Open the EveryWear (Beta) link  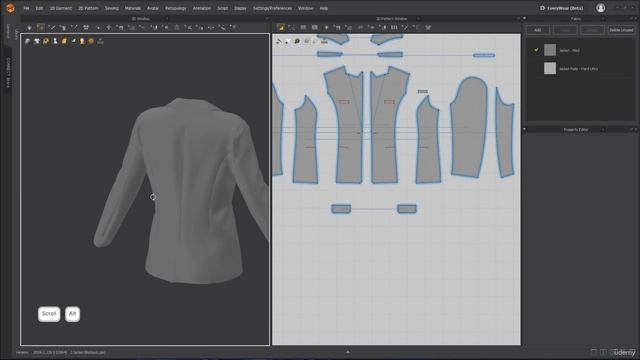point(561,8)
